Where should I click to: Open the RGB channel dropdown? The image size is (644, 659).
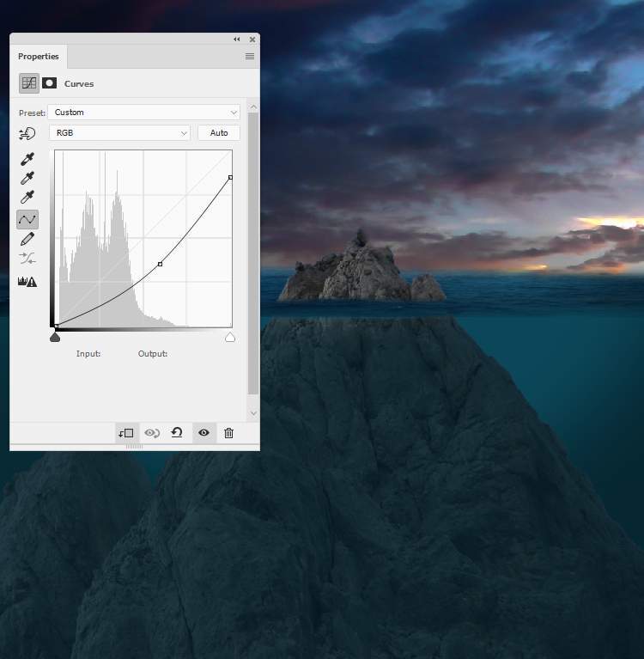pyautogui.click(x=119, y=133)
